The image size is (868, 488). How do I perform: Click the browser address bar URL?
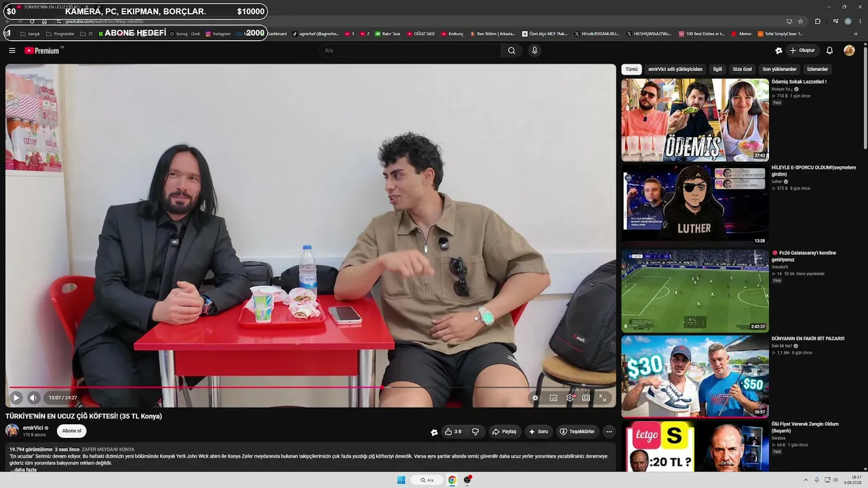[104, 22]
